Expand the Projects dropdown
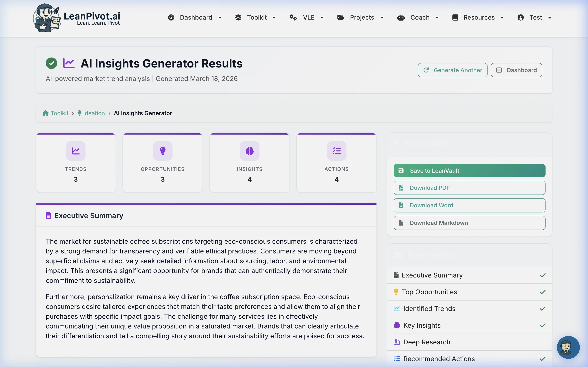588x367 pixels. [x=382, y=17]
